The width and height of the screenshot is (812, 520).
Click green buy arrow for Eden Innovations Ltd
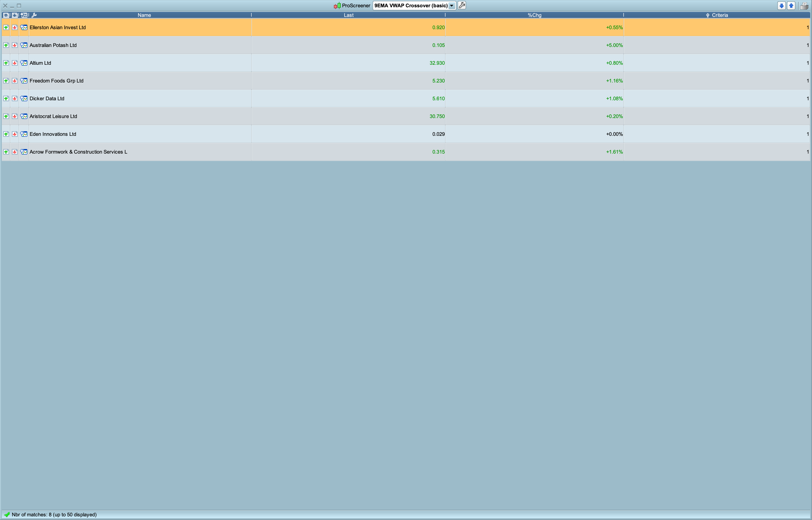[x=6, y=134]
